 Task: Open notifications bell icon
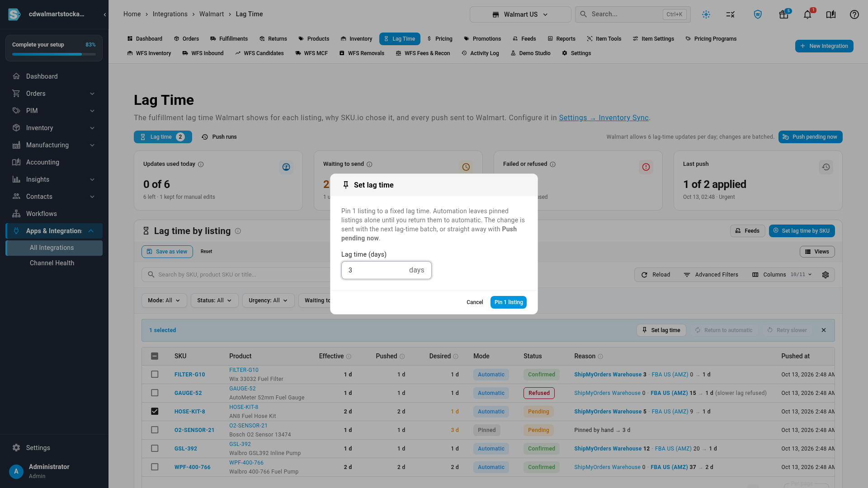tap(807, 14)
